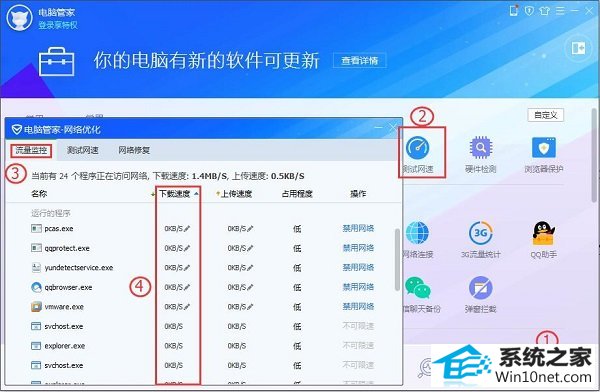Sort by 下载速度 column header
This screenshot has height=392, width=600.
coord(175,194)
